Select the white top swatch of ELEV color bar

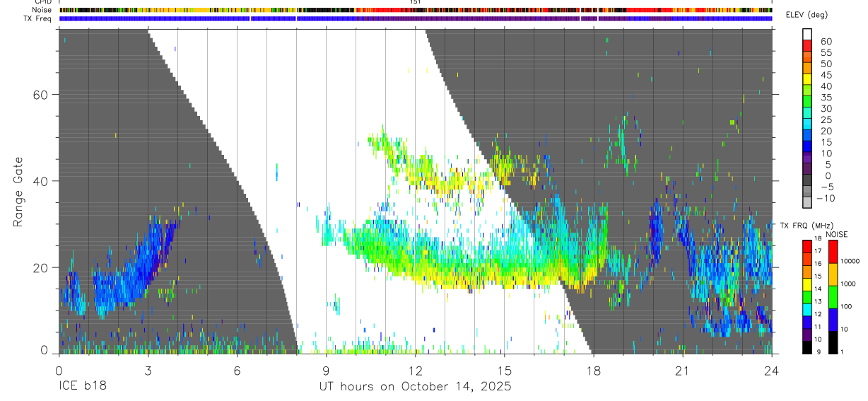coord(807,34)
